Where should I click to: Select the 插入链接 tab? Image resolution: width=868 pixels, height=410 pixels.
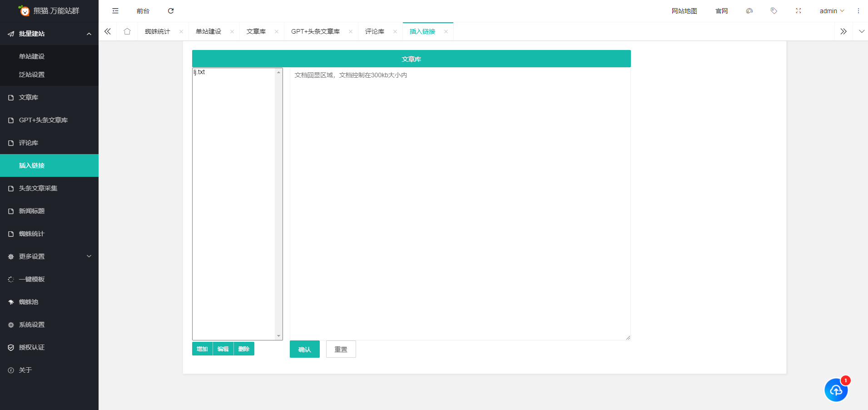[x=422, y=31]
